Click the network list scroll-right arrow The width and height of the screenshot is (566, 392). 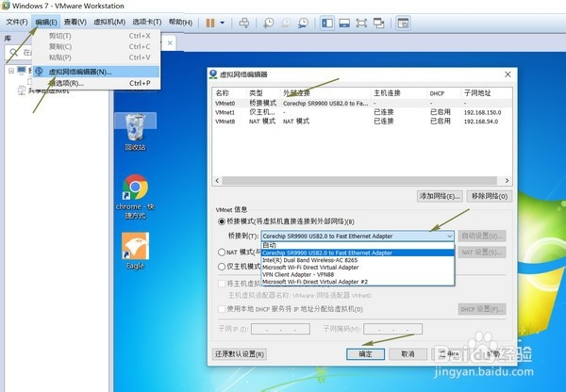507,180
